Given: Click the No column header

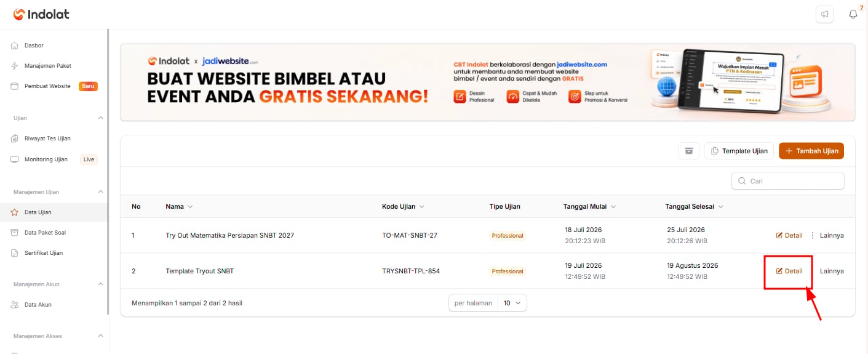Looking at the screenshot, I should 136,207.
